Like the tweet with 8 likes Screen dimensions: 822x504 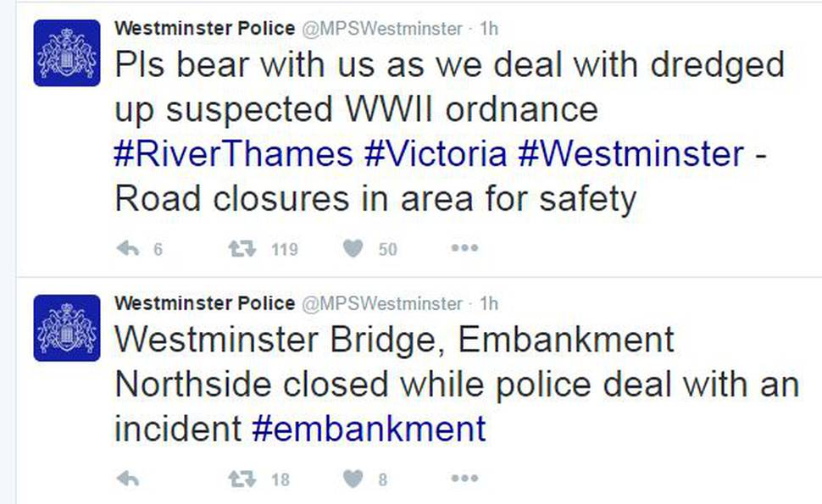[353, 479]
